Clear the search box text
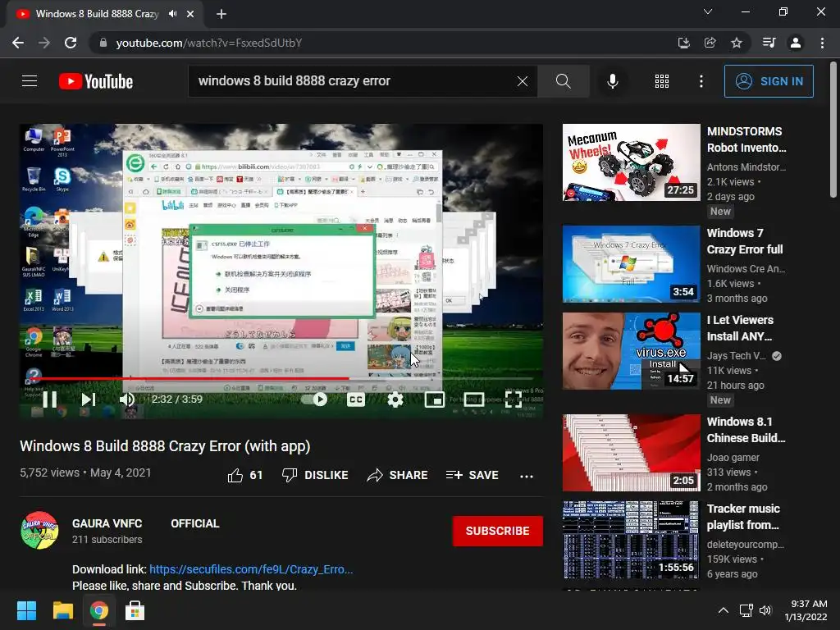840x630 pixels. [523, 81]
